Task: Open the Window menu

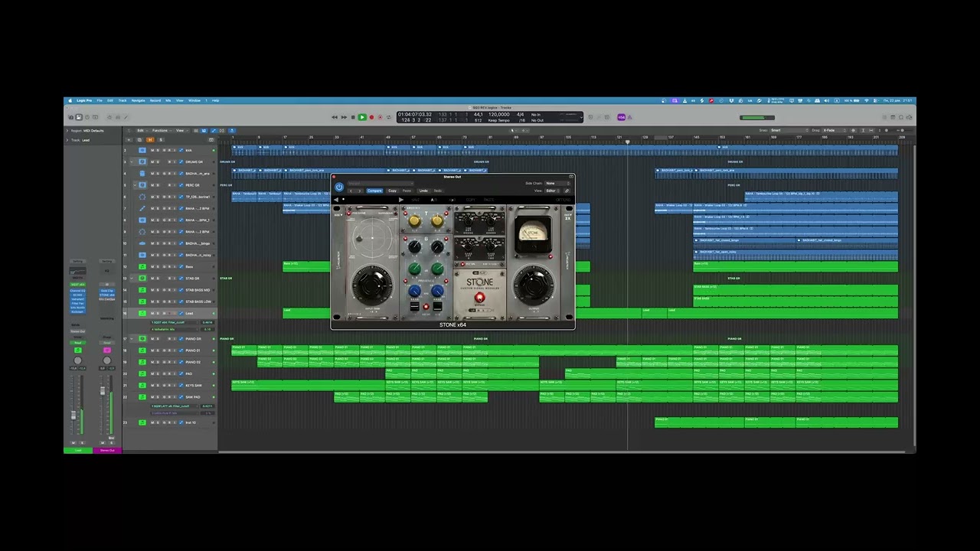Action: pyautogui.click(x=194, y=100)
